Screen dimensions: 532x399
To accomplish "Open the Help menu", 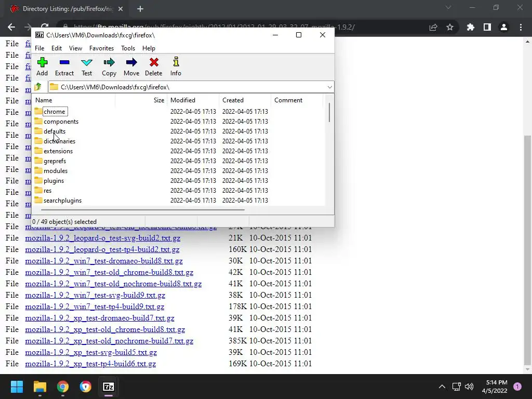I will (x=149, y=48).
